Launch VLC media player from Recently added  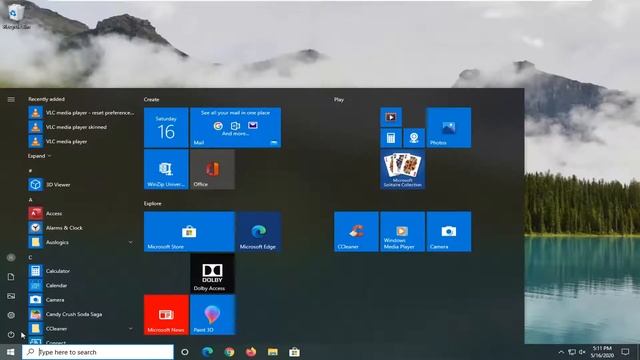point(81,141)
